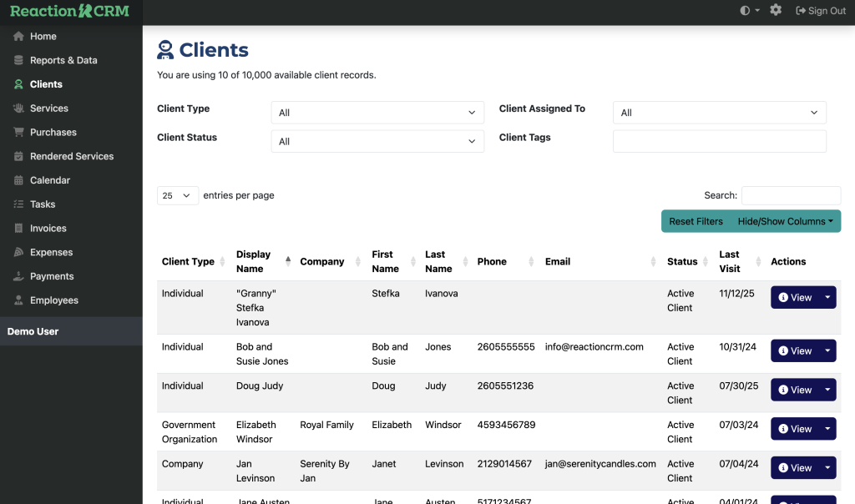
Task: Change the entries per page selector
Action: [x=178, y=195]
